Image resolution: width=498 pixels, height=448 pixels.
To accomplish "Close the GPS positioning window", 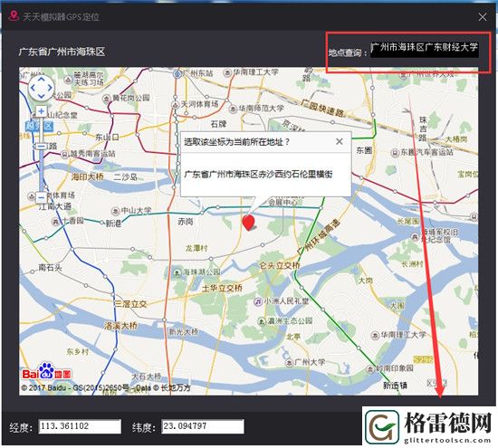I will coord(482,17).
